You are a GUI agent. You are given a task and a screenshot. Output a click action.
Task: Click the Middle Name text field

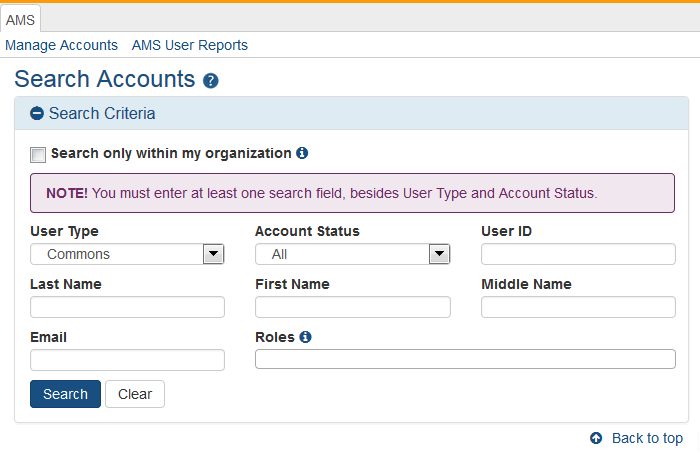[578, 307]
